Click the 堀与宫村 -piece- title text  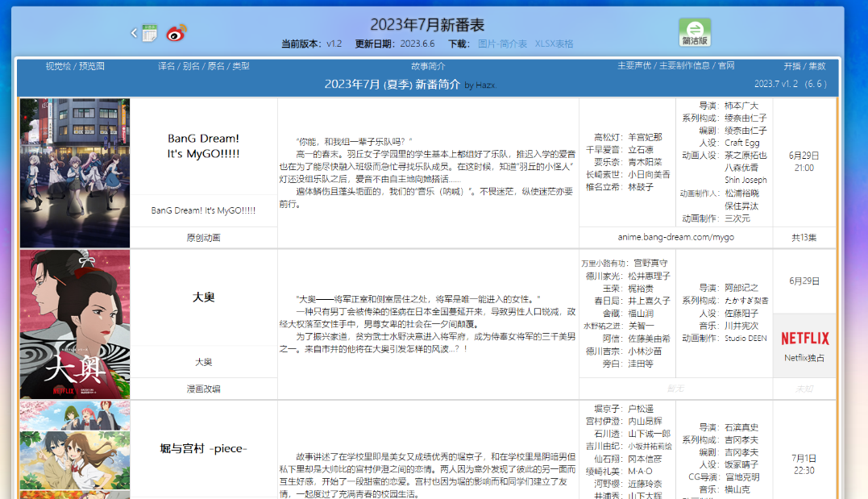click(x=203, y=448)
